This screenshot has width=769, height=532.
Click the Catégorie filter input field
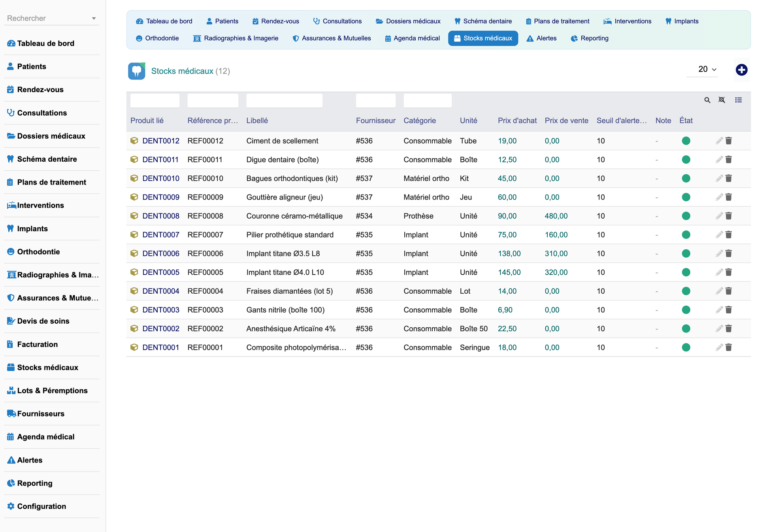point(428,100)
